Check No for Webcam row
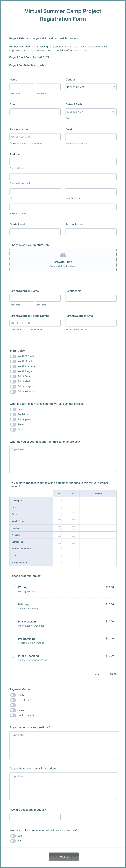This screenshot has width=126, height=868. pyautogui.click(x=73, y=535)
